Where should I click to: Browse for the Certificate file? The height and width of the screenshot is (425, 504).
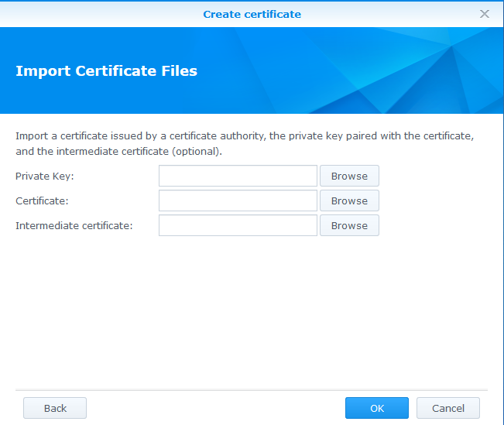[349, 201]
